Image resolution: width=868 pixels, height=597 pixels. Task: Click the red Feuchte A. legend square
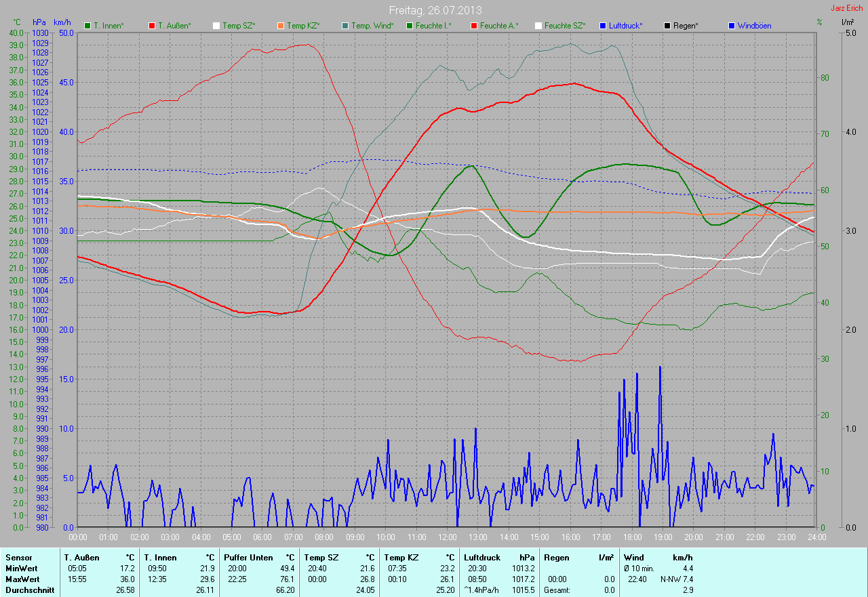tap(474, 26)
